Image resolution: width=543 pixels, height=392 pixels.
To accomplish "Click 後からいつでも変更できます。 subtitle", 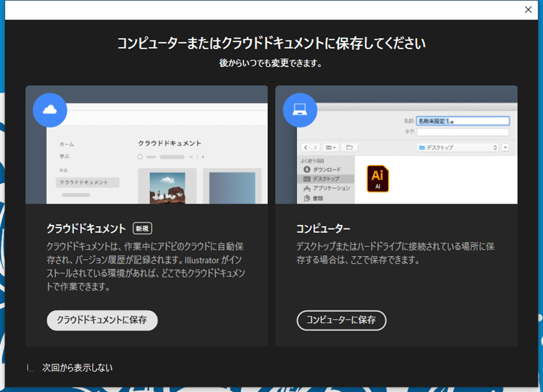I will (x=271, y=63).
